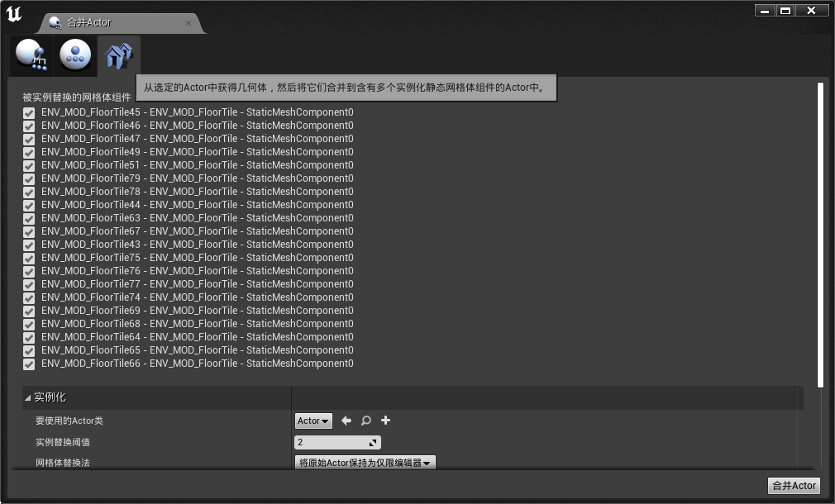Disable the ENV_MOD_FloorTile66 entry
This screenshot has height=504, width=835.
29,364
